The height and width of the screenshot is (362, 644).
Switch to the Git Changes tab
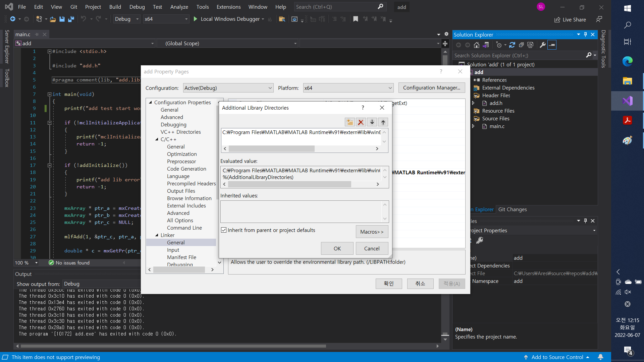[512, 209]
